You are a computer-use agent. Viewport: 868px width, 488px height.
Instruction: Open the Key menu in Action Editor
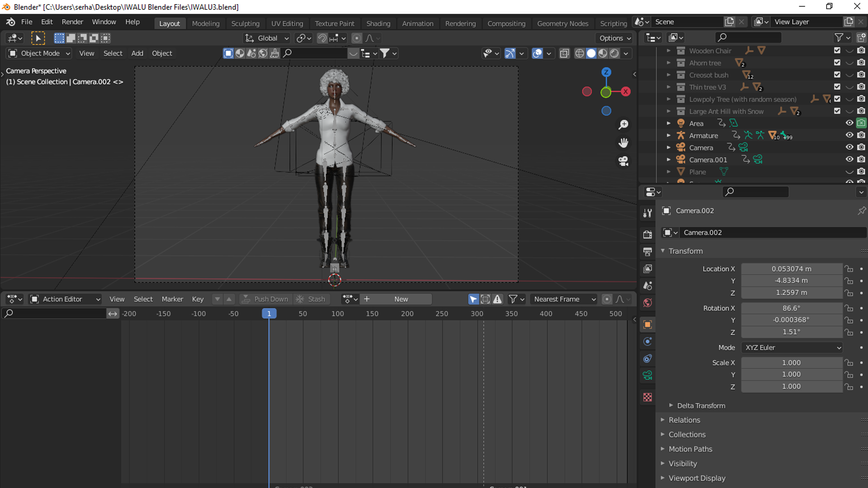(x=198, y=299)
